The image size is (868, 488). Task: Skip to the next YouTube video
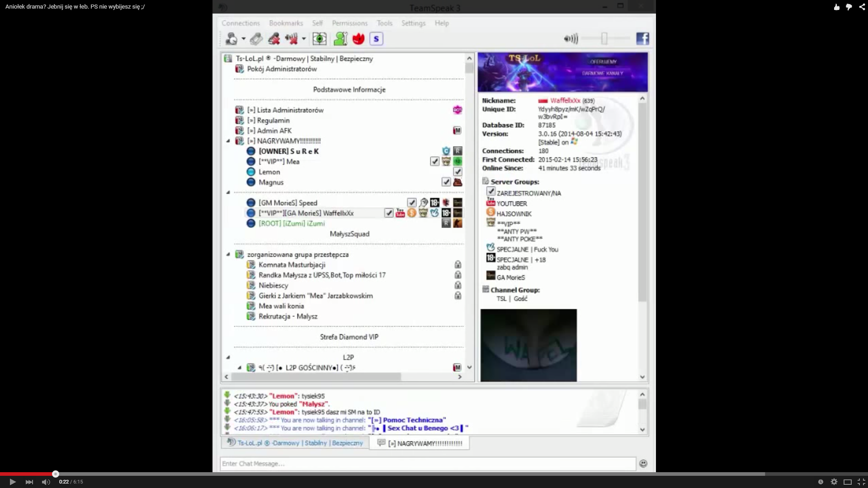click(29, 482)
